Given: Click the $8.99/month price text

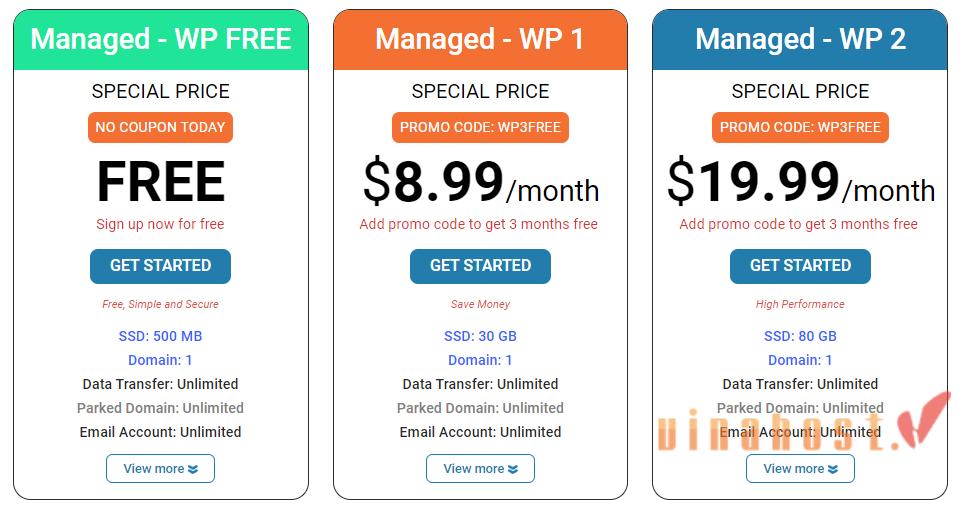Looking at the screenshot, I should 480,184.
